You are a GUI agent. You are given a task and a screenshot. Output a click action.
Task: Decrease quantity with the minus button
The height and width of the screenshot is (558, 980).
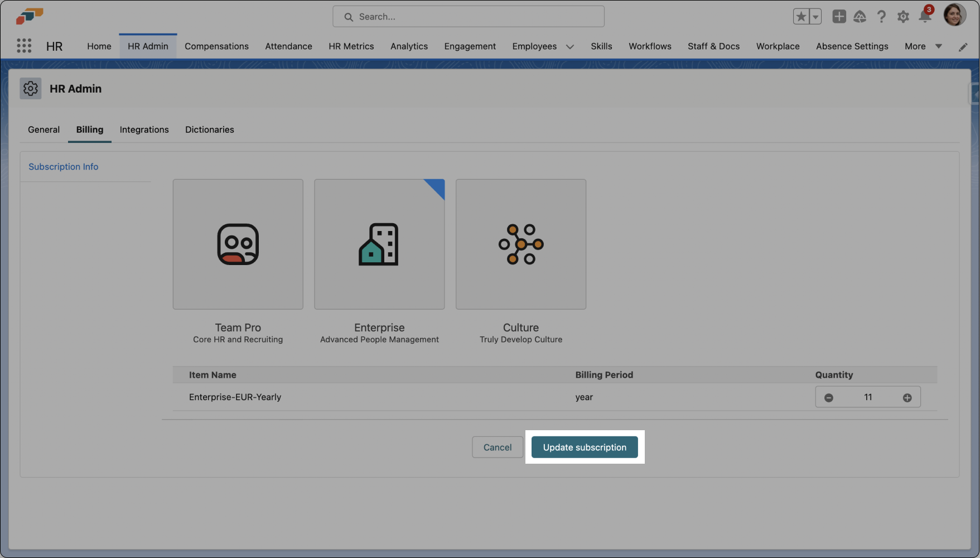click(x=829, y=397)
